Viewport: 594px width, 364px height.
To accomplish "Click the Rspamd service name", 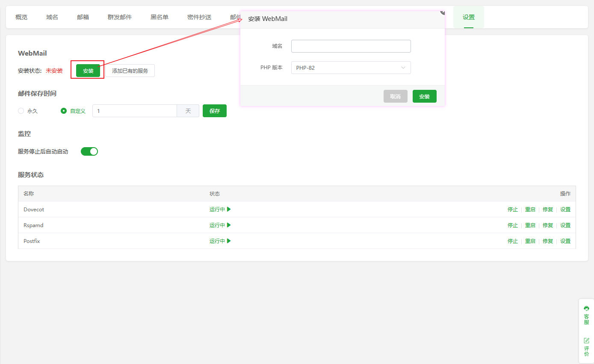I will 33,225.
